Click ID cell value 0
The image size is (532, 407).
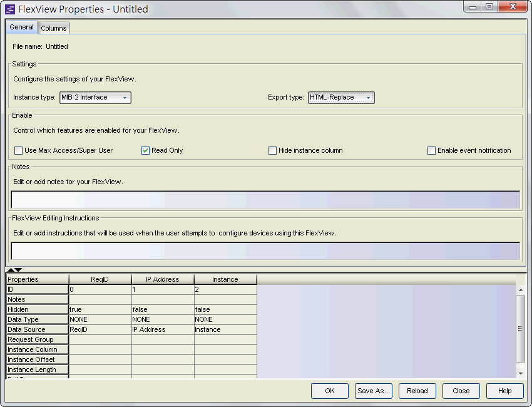(100, 289)
